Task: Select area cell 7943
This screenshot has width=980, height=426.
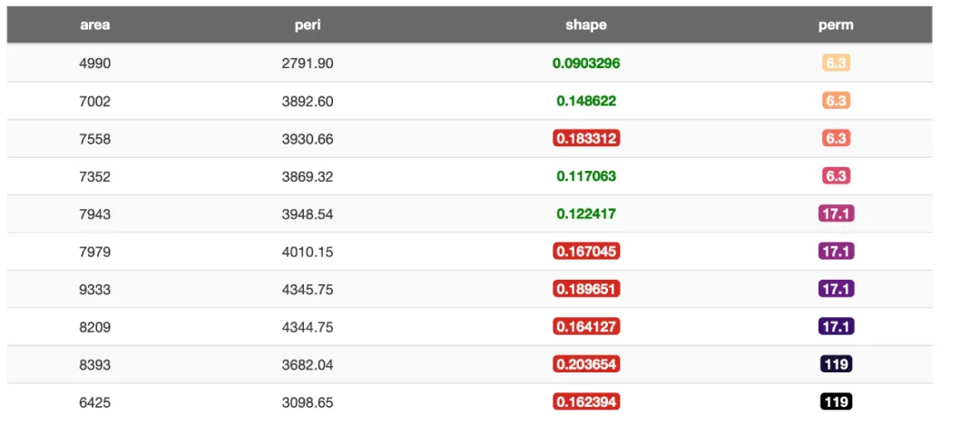Action: pos(95,214)
